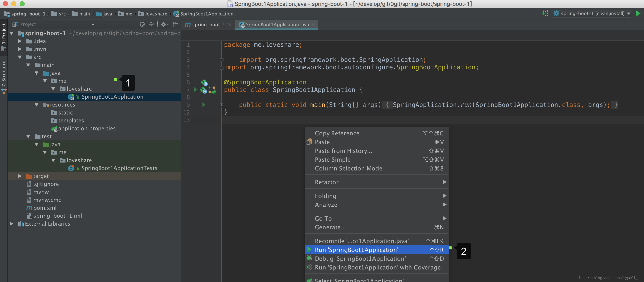Open the Project panel settings gear

[x=164, y=24]
